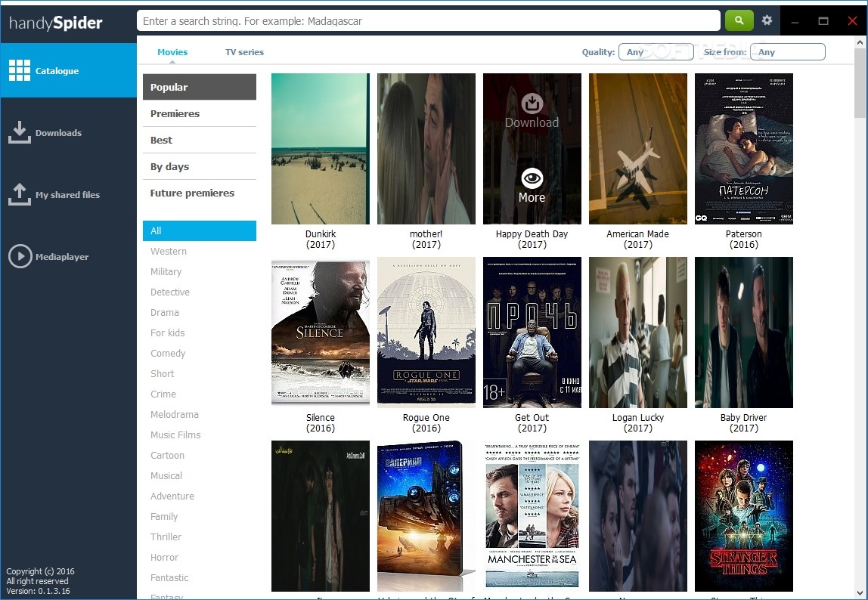This screenshot has height=600, width=868.
Task: Filter by Melodrama genre
Action: [175, 415]
